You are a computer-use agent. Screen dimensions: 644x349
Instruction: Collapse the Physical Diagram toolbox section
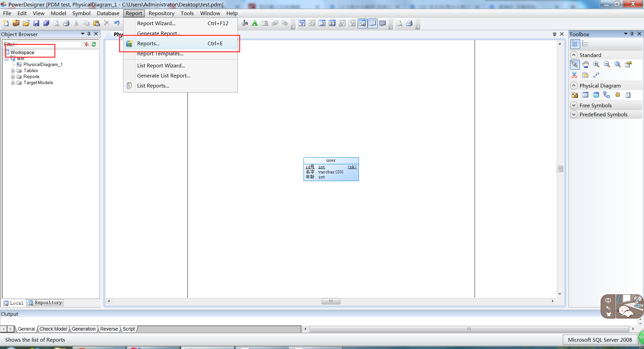click(574, 85)
